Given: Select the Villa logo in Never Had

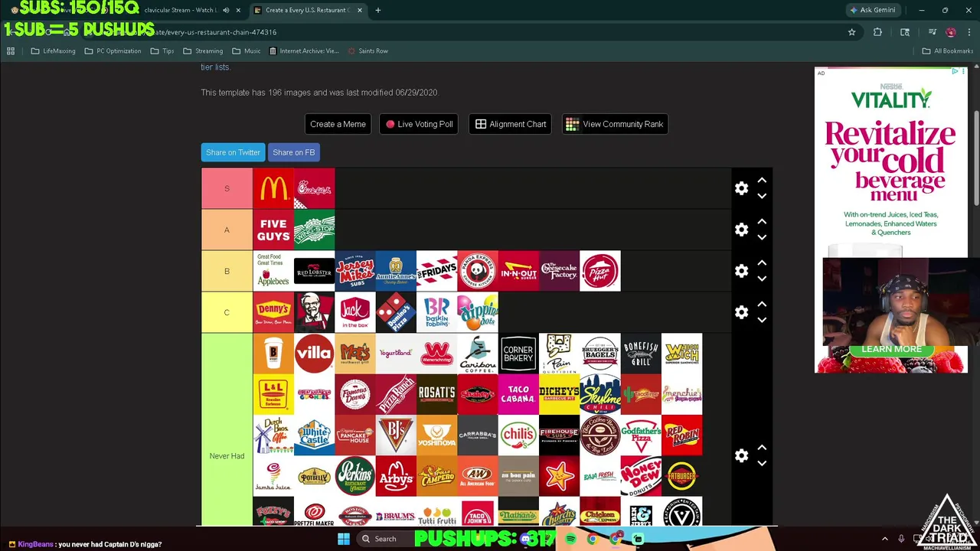Looking at the screenshot, I should pyautogui.click(x=315, y=354).
